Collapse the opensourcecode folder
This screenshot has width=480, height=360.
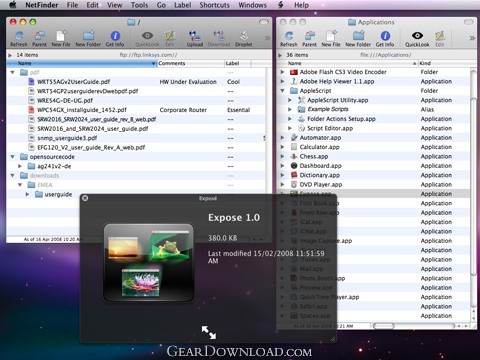click(13, 157)
